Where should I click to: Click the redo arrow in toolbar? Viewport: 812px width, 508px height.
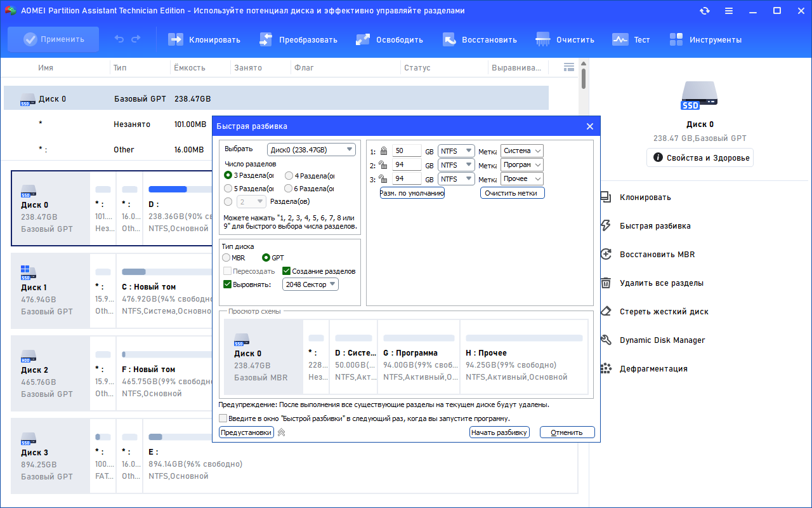(136, 39)
